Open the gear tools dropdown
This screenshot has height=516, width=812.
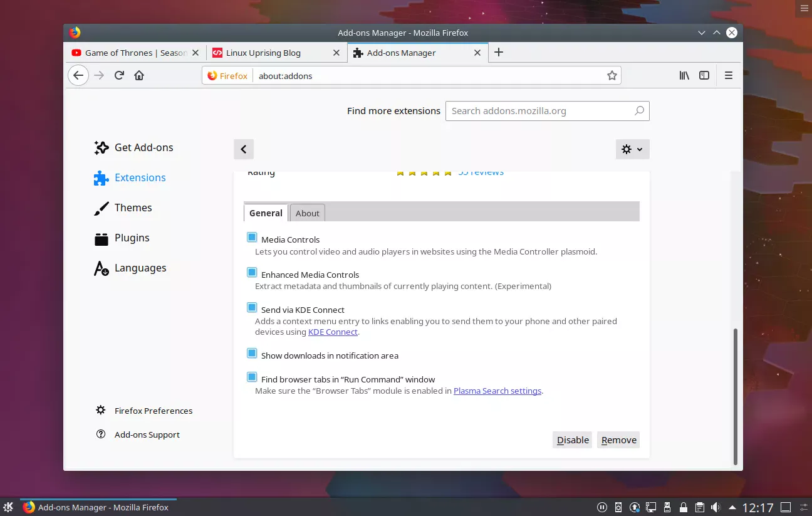(632, 149)
